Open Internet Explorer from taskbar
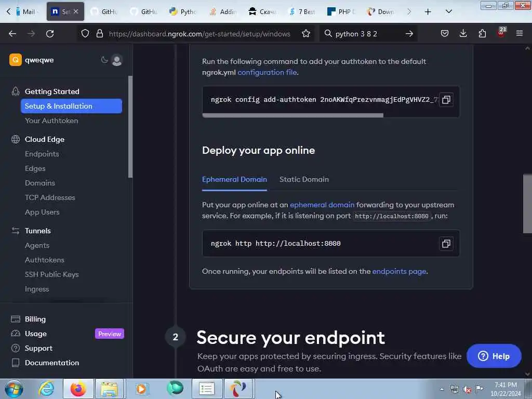This screenshot has height=399, width=532. click(46, 389)
